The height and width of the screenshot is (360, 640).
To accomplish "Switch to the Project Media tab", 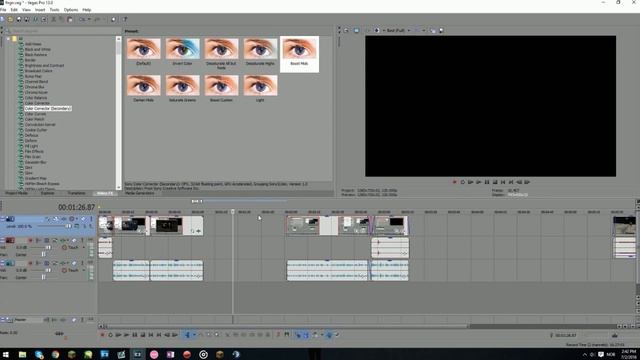I will (16, 193).
